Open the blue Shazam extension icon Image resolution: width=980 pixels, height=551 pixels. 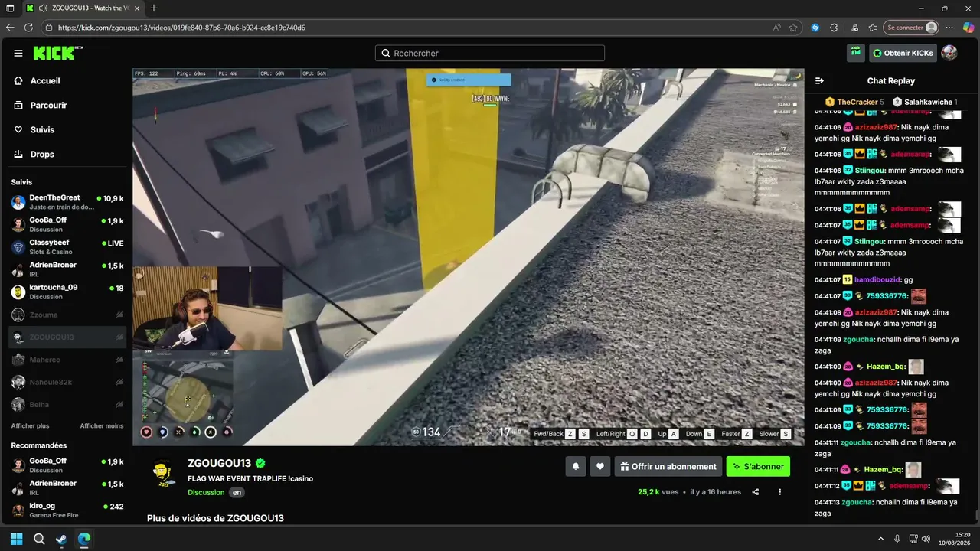(815, 28)
